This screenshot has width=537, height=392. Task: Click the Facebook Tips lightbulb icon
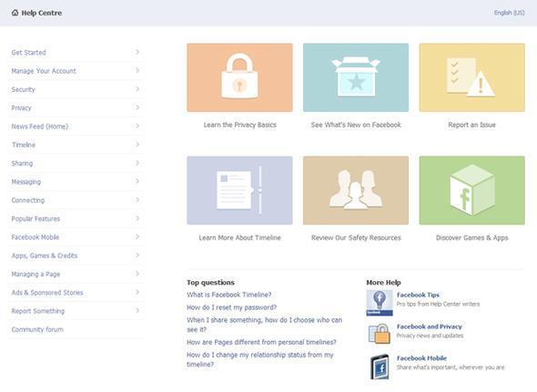[x=380, y=303]
